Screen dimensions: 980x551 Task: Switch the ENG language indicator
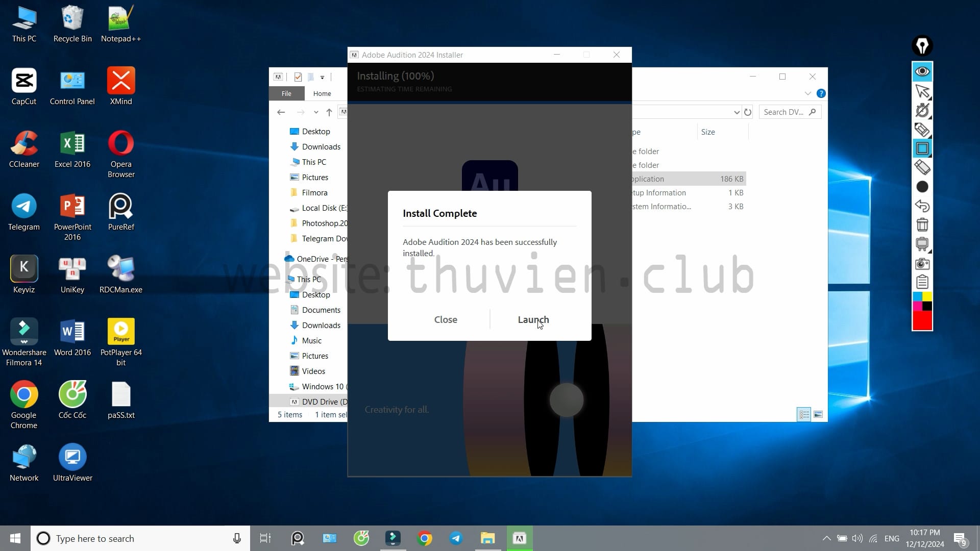[x=892, y=538]
